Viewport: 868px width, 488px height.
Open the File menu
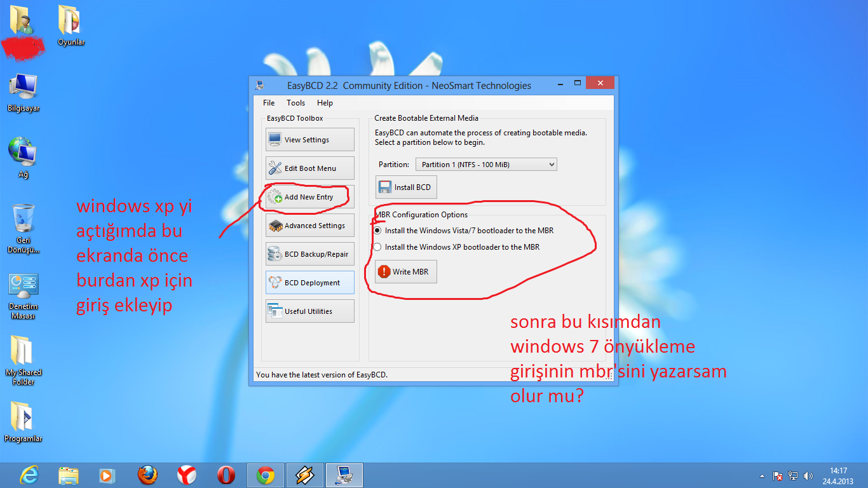tap(269, 103)
